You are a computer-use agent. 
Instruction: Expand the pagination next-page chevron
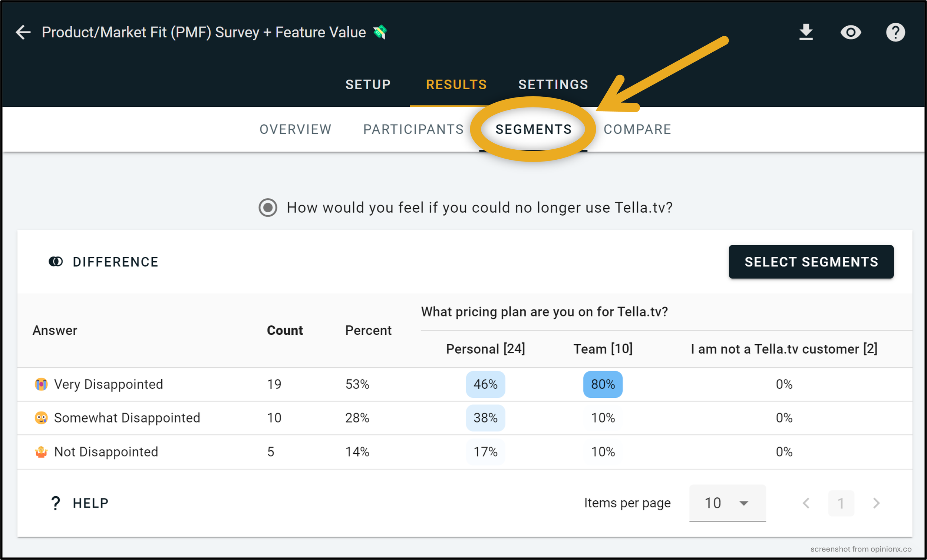click(x=877, y=503)
